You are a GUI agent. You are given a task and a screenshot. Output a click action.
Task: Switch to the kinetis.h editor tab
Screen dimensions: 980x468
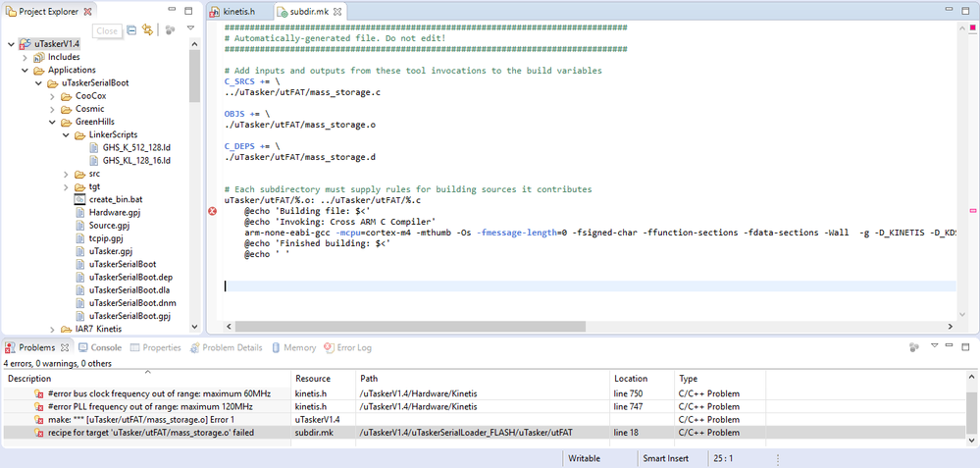pos(240,12)
